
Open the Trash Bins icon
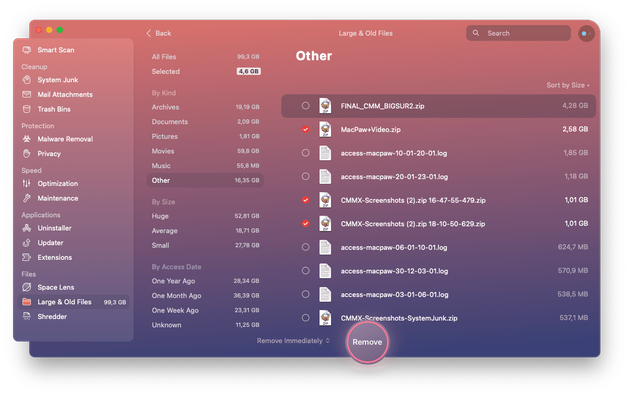(27, 109)
